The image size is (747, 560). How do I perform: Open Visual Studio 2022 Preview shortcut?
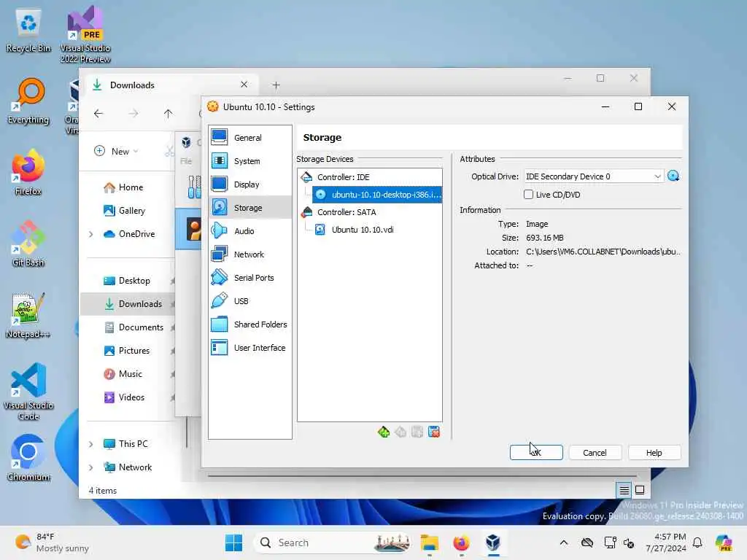(x=85, y=34)
